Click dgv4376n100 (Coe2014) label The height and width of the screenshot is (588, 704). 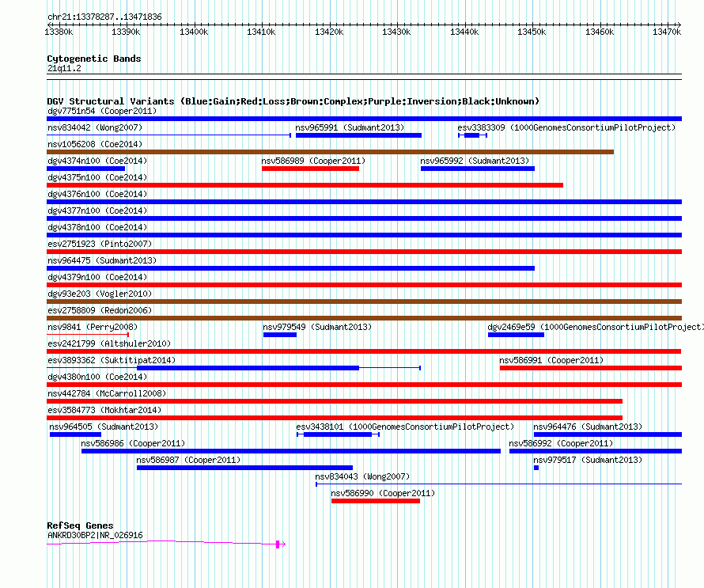(97, 194)
